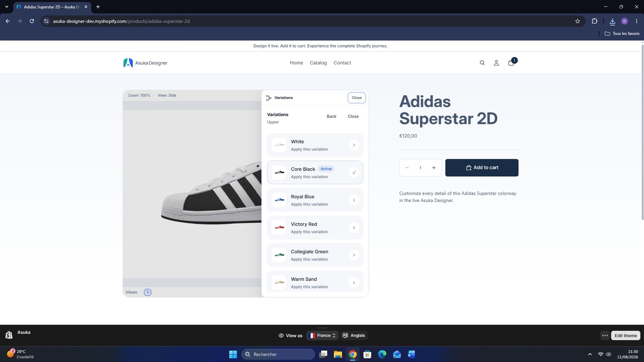Open a new browser tab
This screenshot has width=644, height=362.
[98, 7]
